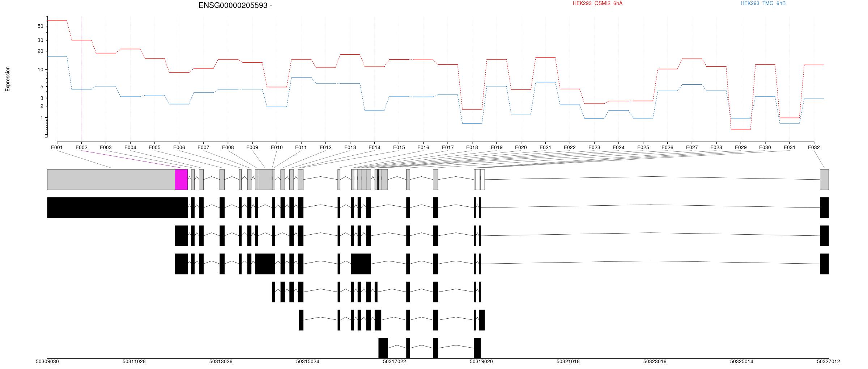Click y-axis tick value 10
The width and height of the screenshot is (868, 369).
pos(40,70)
